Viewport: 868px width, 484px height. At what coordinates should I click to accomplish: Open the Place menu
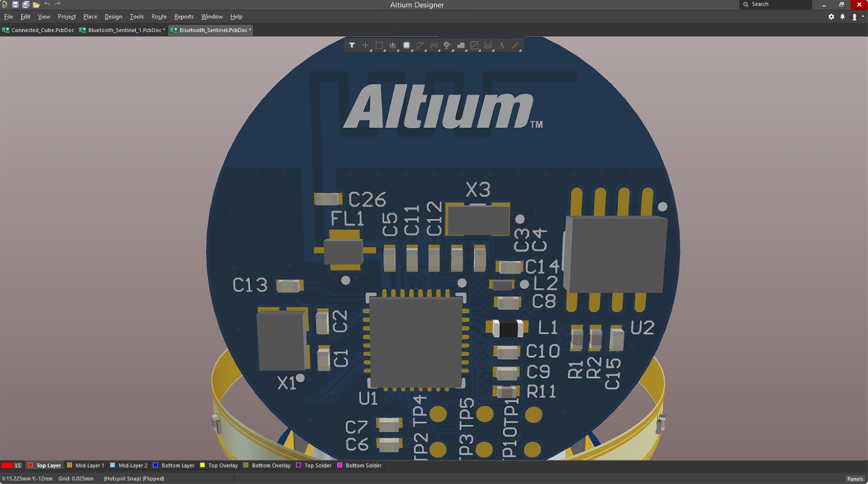[90, 17]
